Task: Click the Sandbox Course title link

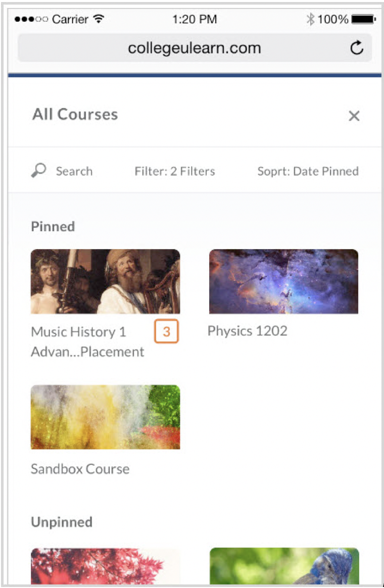Action: [x=80, y=469]
